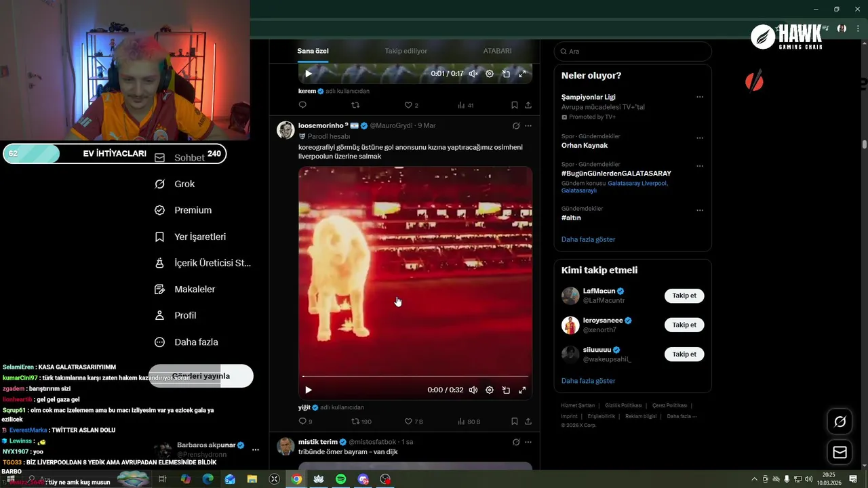
Task: Expand the 0:17 video to fullscreen
Action: pyautogui.click(x=522, y=74)
